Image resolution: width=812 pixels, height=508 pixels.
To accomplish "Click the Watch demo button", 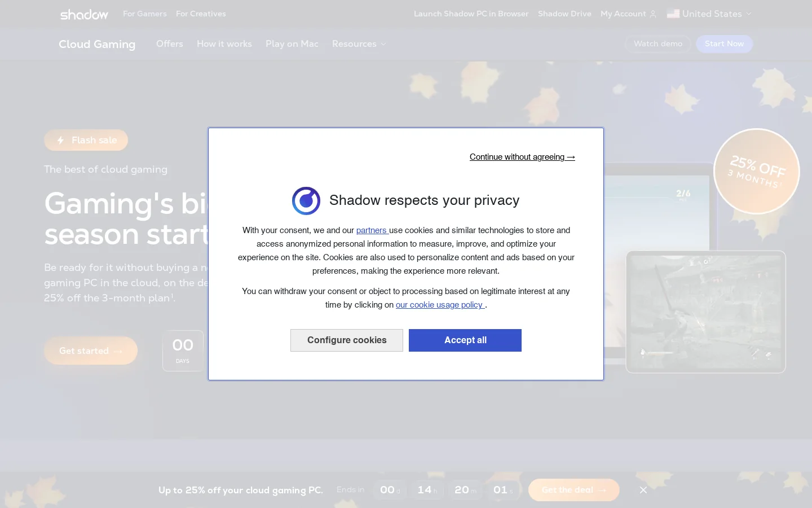I will tap(658, 44).
